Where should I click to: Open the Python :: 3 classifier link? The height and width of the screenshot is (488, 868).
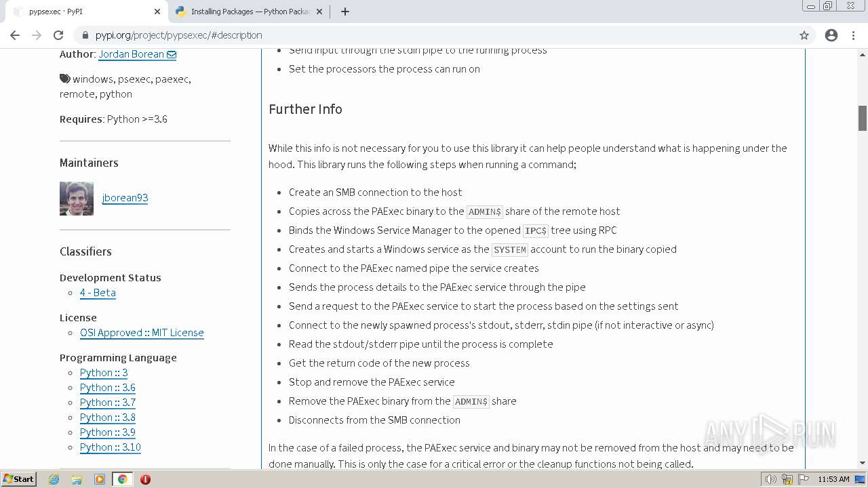click(x=104, y=373)
